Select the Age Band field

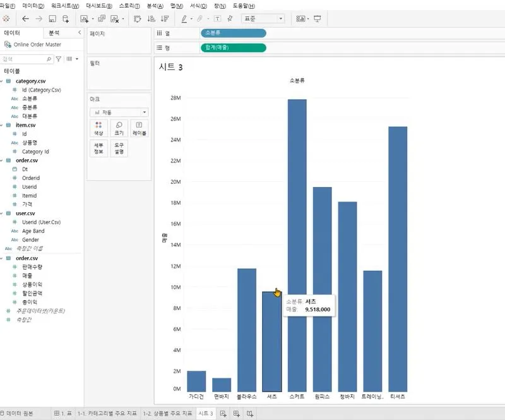(x=33, y=231)
